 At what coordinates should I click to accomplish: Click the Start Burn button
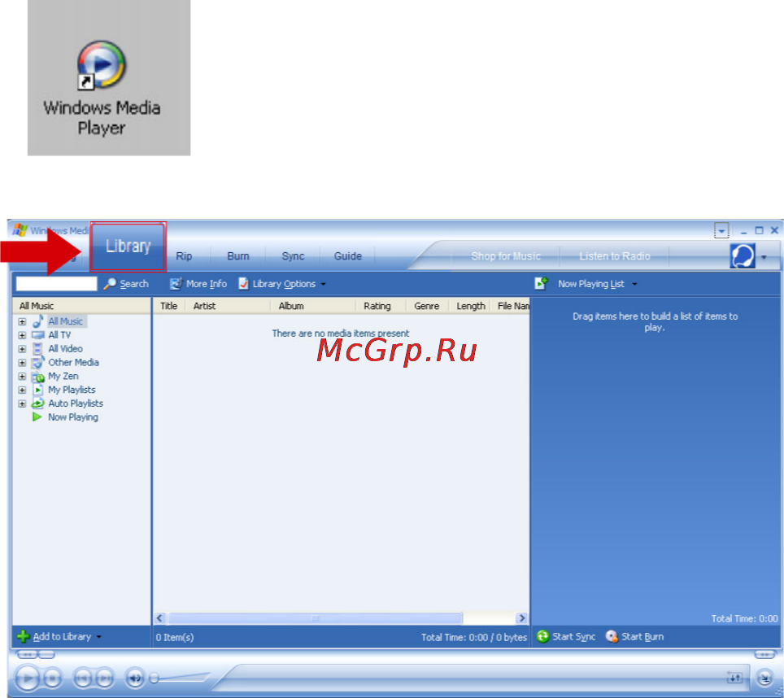[x=635, y=636]
